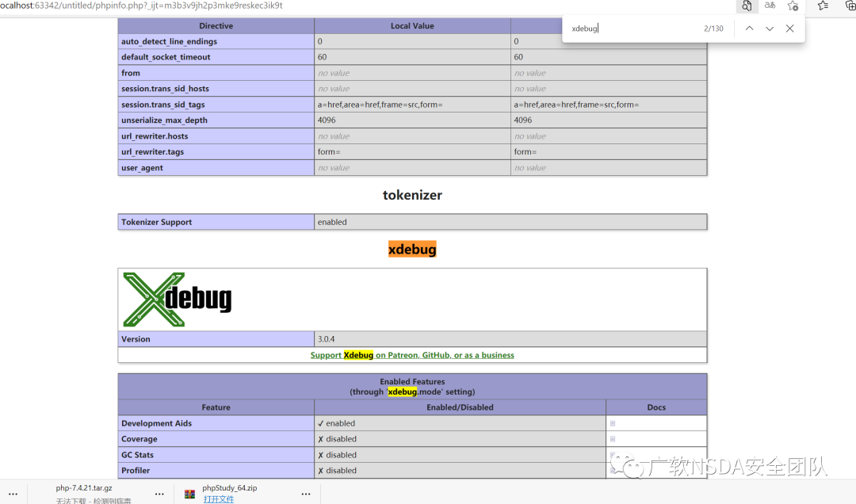Image resolution: width=856 pixels, height=504 pixels.
Task: Select the from directive row label
Action: (131, 73)
